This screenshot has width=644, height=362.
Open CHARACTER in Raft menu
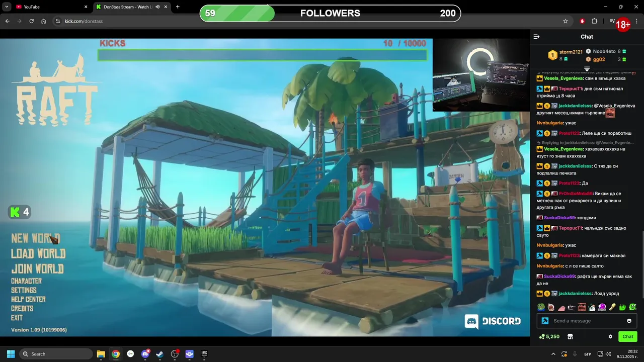26,281
